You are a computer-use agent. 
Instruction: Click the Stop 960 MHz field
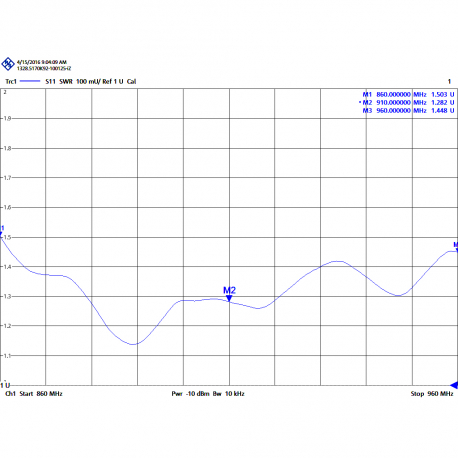pos(432,394)
